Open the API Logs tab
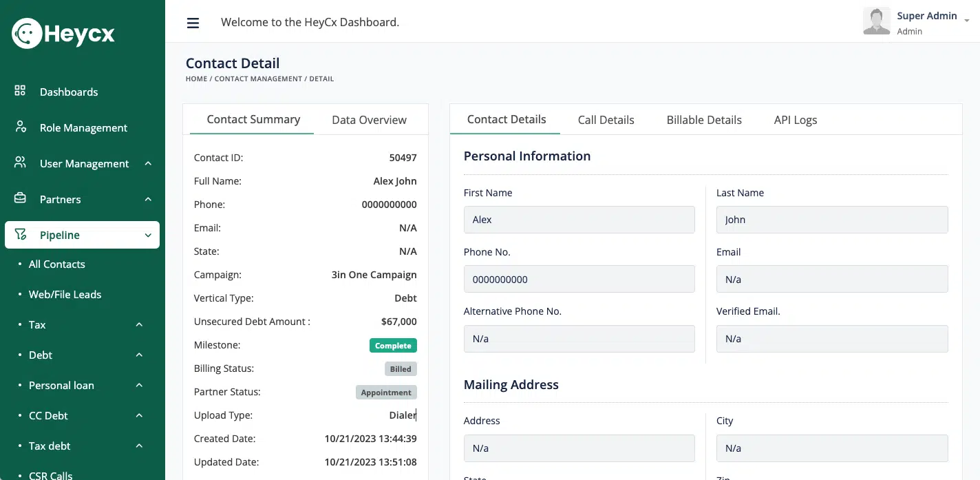This screenshot has height=480, width=980. coord(795,120)
